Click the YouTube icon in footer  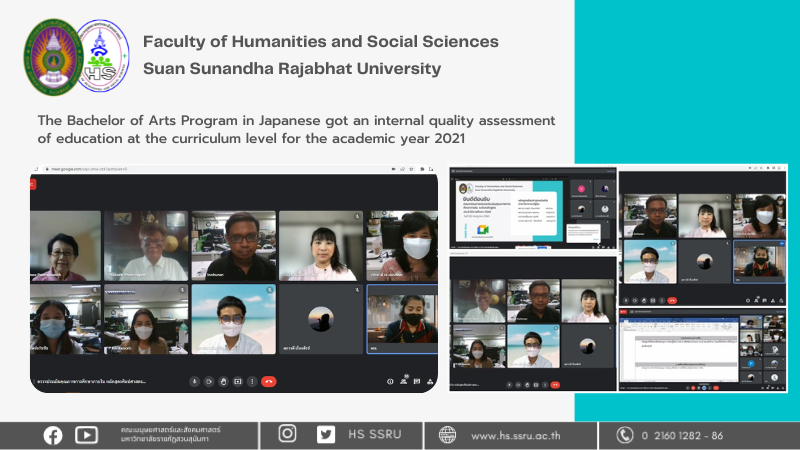click(86, 434)
